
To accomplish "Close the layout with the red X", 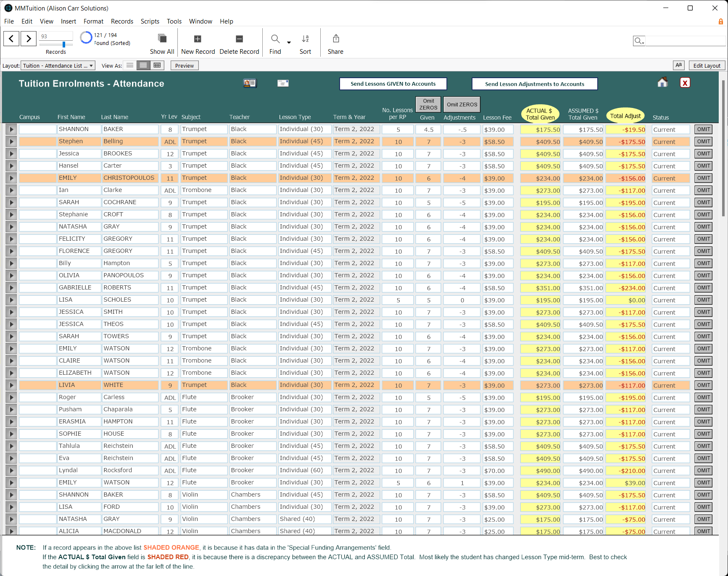I will (x=685, y=83).
